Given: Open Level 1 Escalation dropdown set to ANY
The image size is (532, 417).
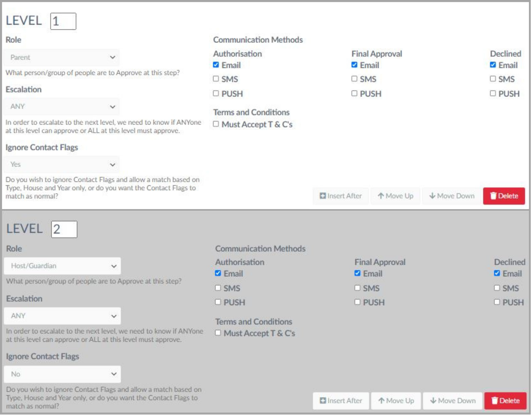Looking at the screenshot, I should (61, 107).
